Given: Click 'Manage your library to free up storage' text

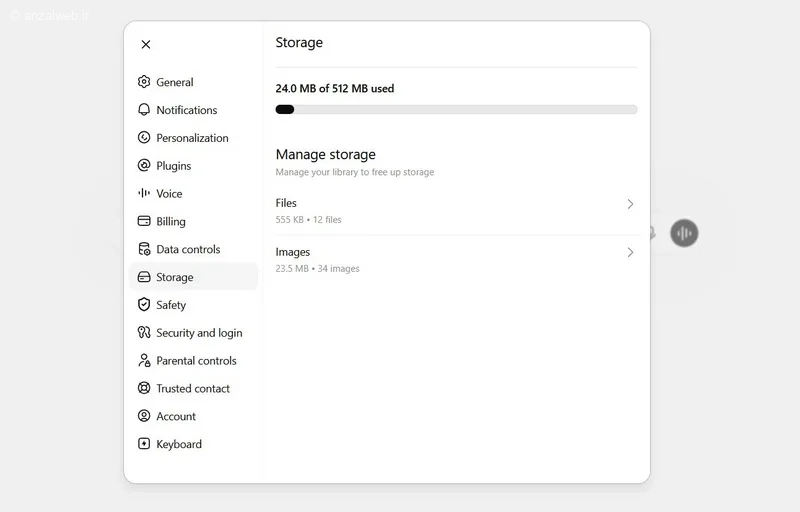Looking at the screenshot, I should point(355,172).
